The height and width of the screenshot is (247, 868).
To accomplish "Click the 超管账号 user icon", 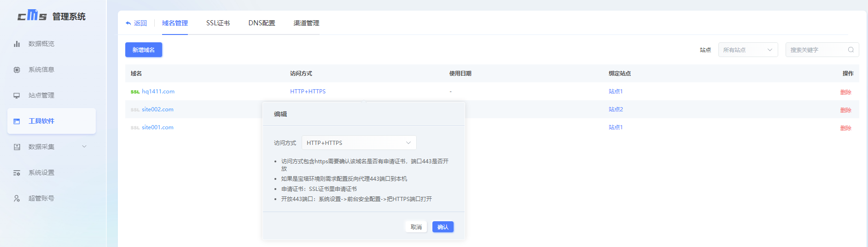I will [17, 198].
